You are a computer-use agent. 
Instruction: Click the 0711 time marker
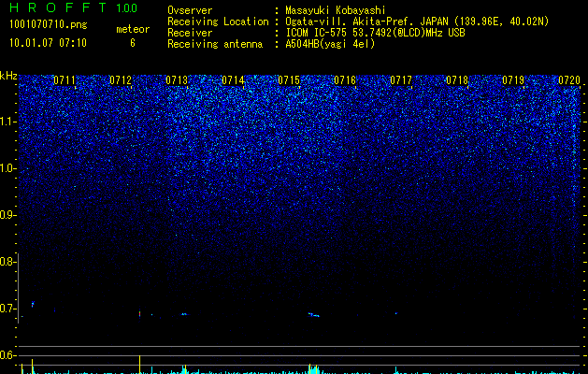click(x=65, y=80)
